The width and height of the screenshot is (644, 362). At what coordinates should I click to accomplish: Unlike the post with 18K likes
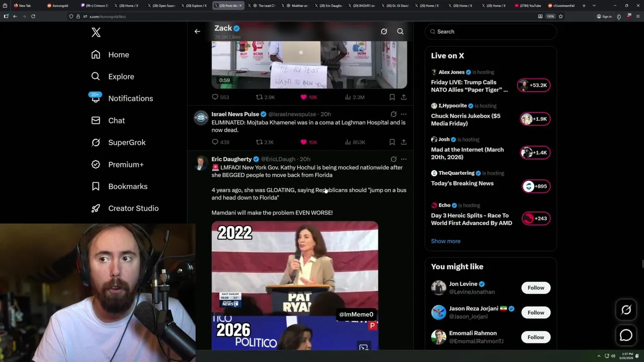coord(308,97)
